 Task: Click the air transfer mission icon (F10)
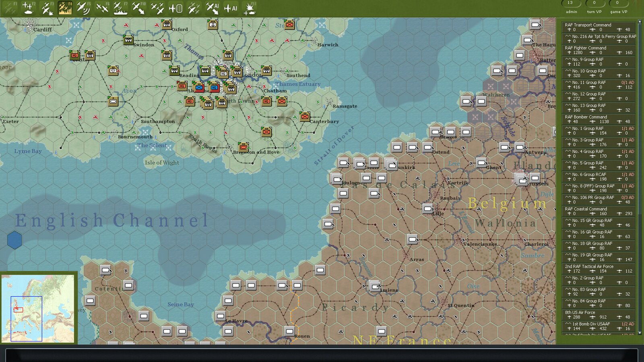click(x=139, y=7)
